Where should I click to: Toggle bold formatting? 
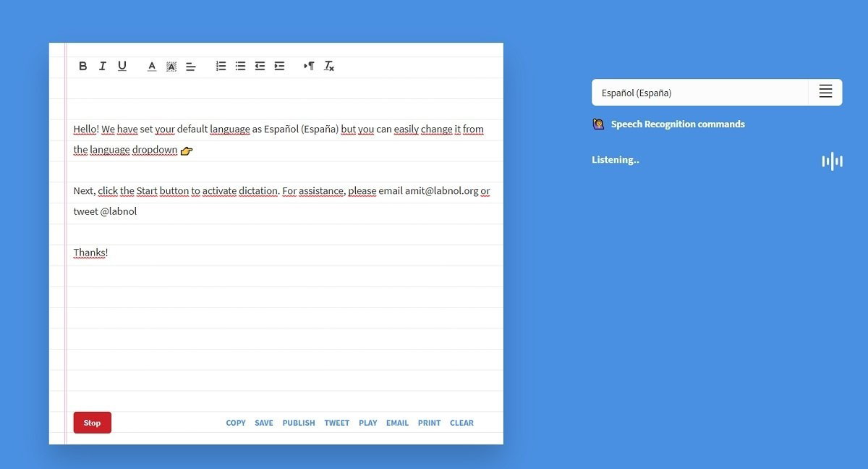83,66
